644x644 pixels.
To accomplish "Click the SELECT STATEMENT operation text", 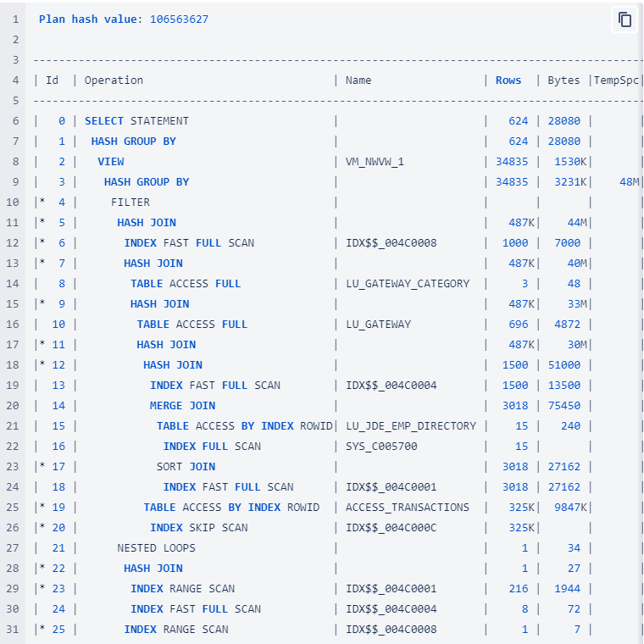I will 136,121.
